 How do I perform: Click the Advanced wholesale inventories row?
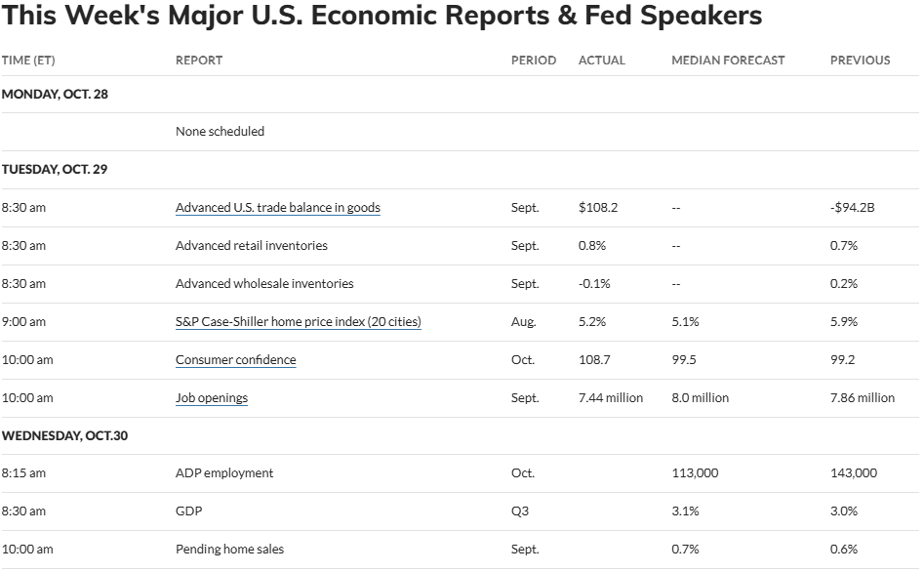click(461, 284)
